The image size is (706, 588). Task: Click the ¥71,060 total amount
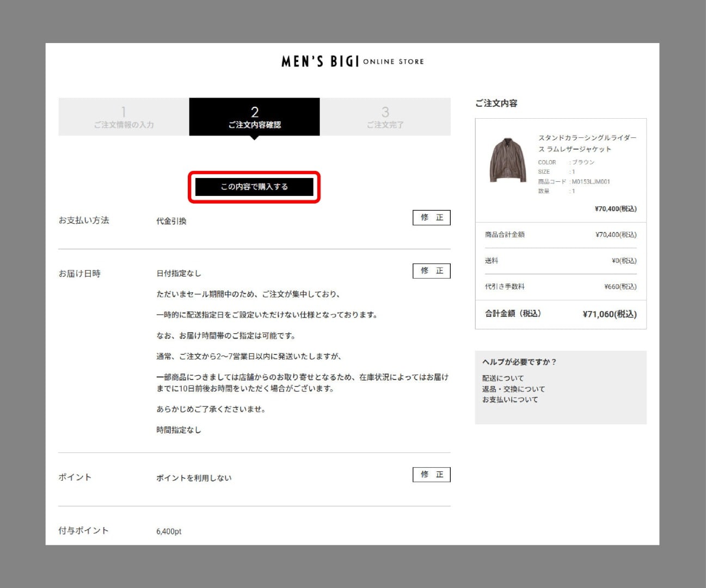[x=609, y=314]
